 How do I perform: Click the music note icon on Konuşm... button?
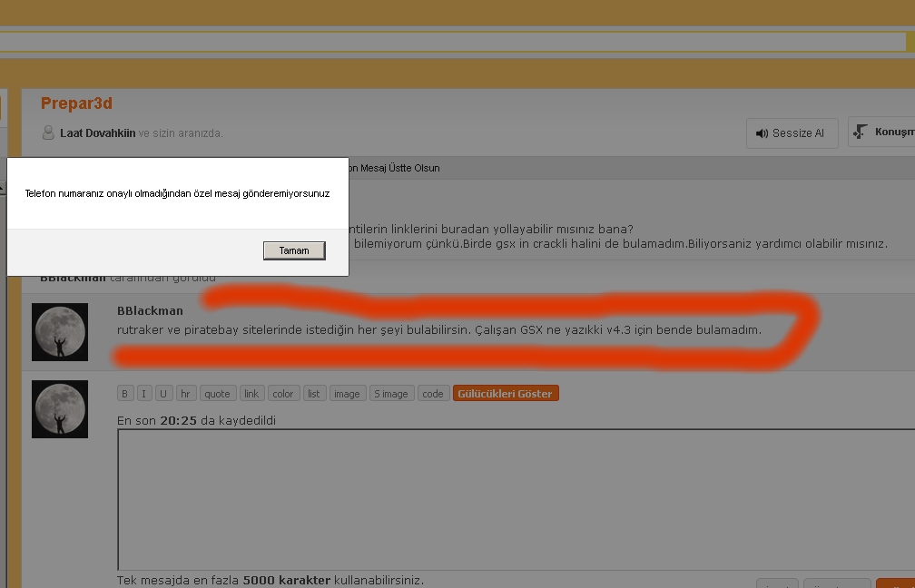coord(861,132)
